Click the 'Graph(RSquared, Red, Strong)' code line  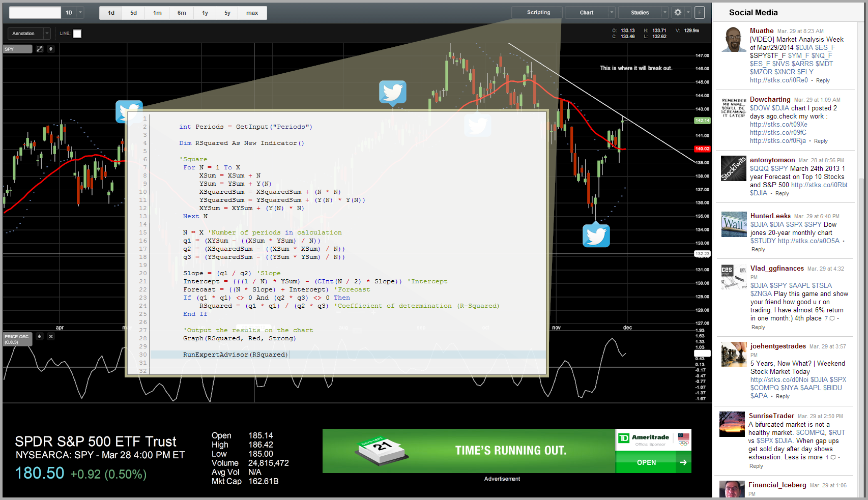tap(239, 338)
